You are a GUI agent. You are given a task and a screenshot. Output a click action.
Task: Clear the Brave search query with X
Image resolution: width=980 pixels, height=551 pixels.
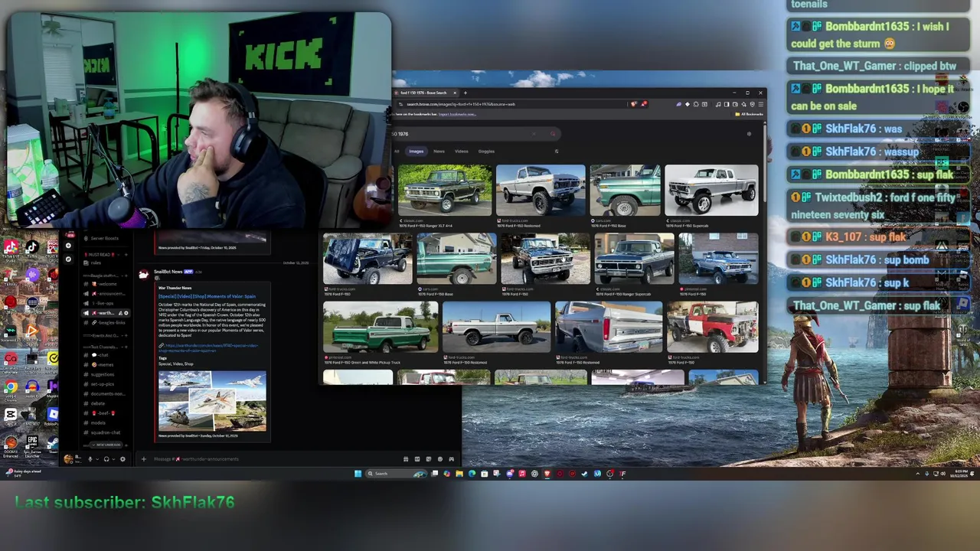534,134
